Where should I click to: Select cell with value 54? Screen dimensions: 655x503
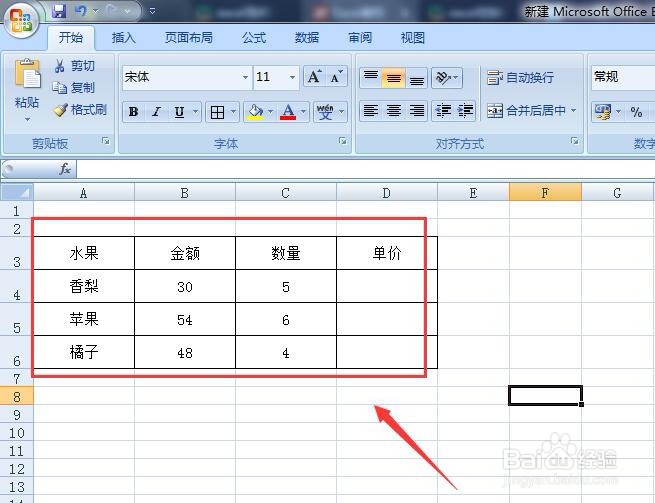coord(185,319)
